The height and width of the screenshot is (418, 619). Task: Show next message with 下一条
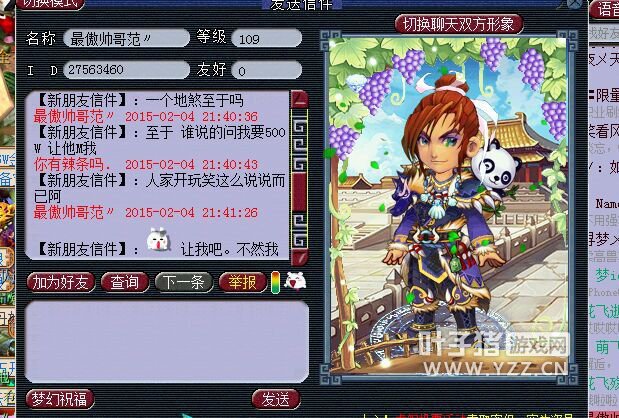click(184, 282)
